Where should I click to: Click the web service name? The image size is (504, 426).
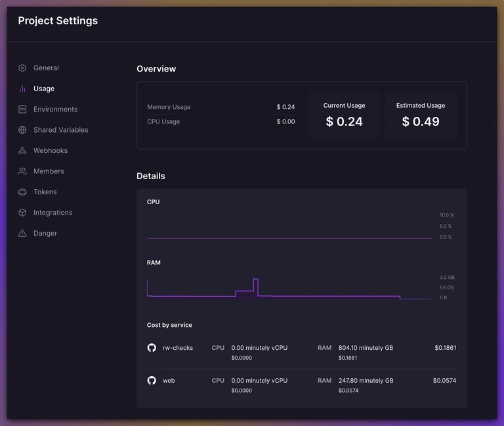click(169, 380)
